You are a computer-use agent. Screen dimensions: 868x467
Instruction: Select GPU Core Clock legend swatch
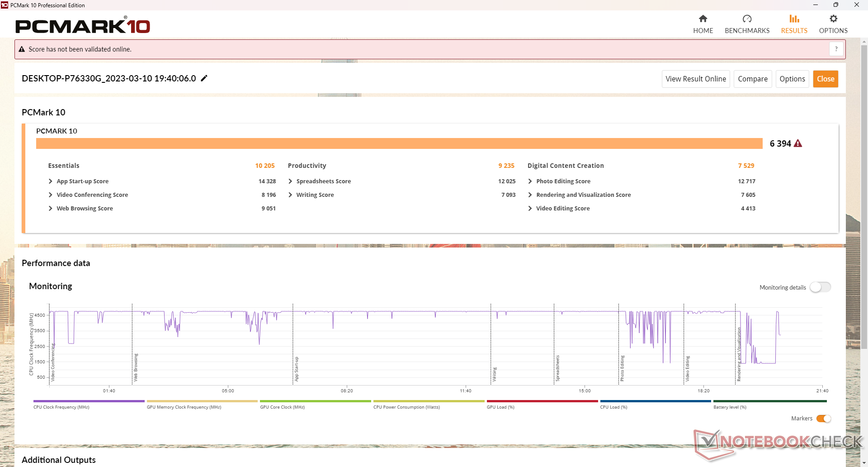click(x=316, y=401)
